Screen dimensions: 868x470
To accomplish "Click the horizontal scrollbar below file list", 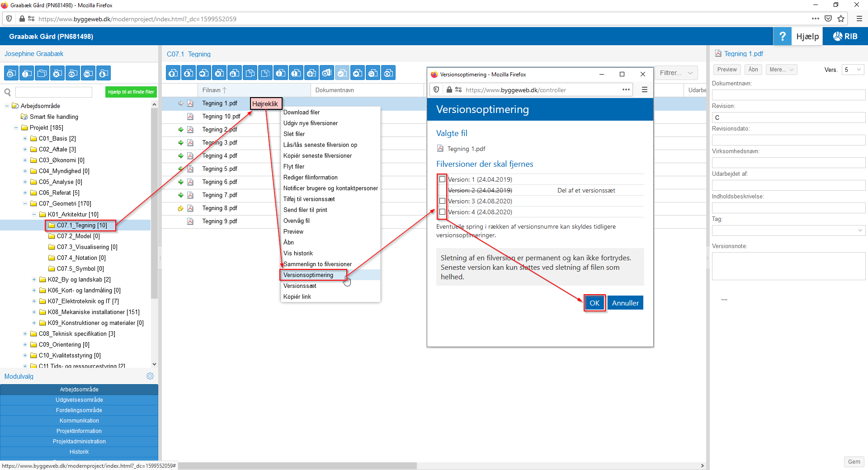I will tap(298, 465).
